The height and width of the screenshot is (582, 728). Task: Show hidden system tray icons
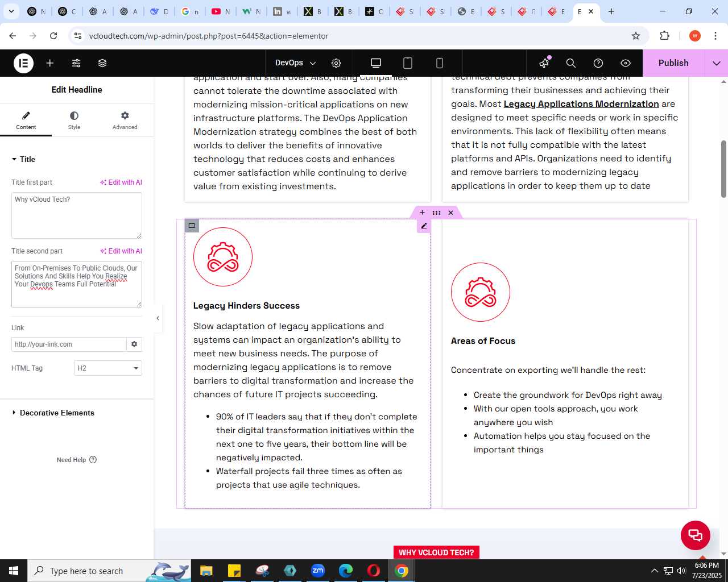(x=654, y=571)
